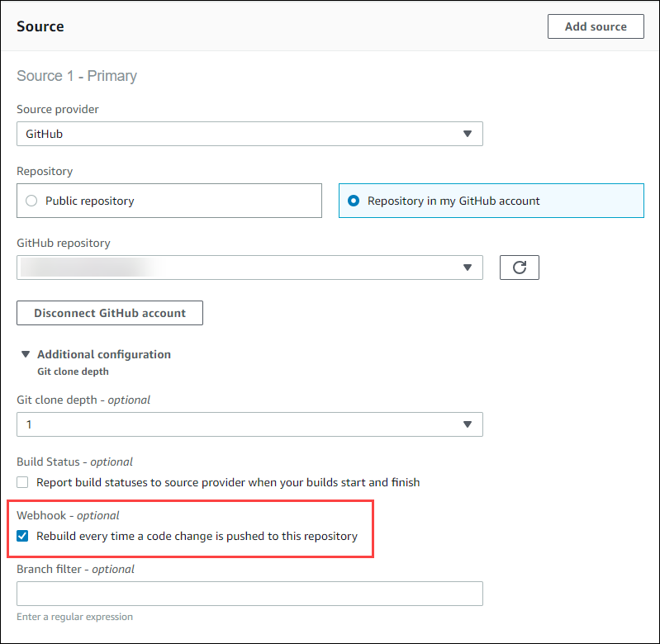The image size is (660, 644).
Task: Enable the Report build statuses checkbox
Action: (x=22, y=482)
